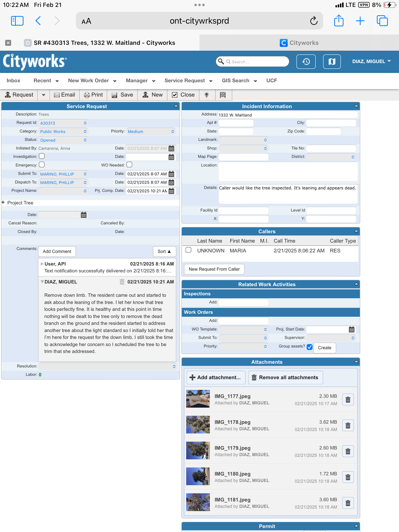Open Status Opened dropdown
This screenshot has width=399, height=532.
[x=63, y=140]
